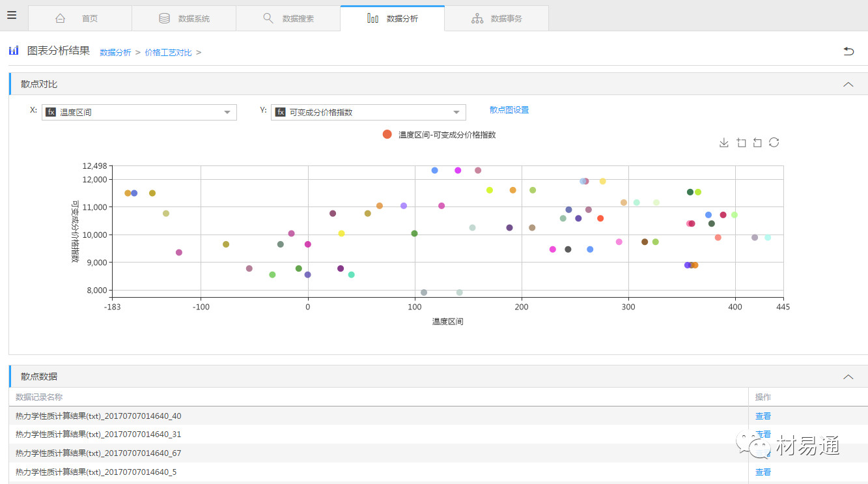Open the Y-axis 可变成分价格指数 dropdown
The height and width of the screenshot is (484, 868).
[368, 112]
